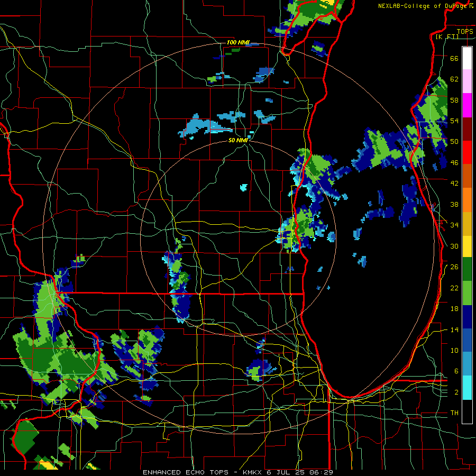Select legend value 6
The image size is (476, 476).
(x=456, y=371)
